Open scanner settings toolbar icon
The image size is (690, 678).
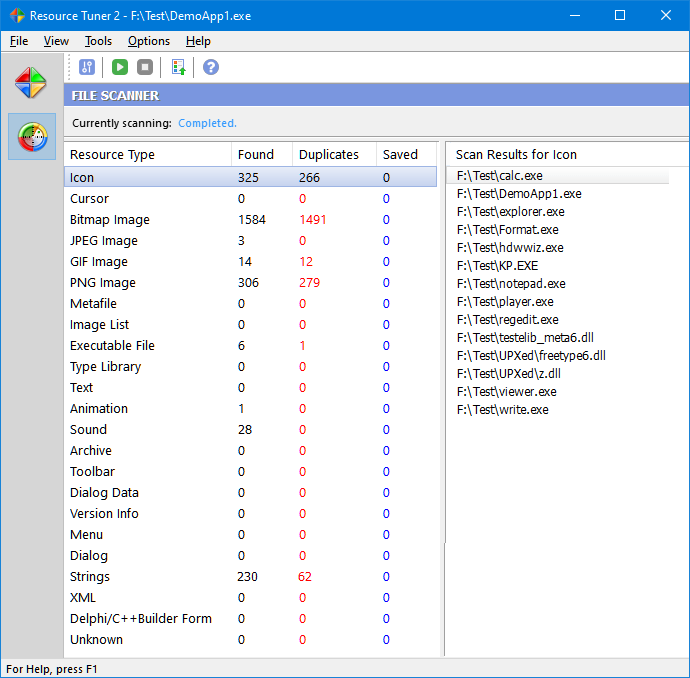(x=87, y=67)
